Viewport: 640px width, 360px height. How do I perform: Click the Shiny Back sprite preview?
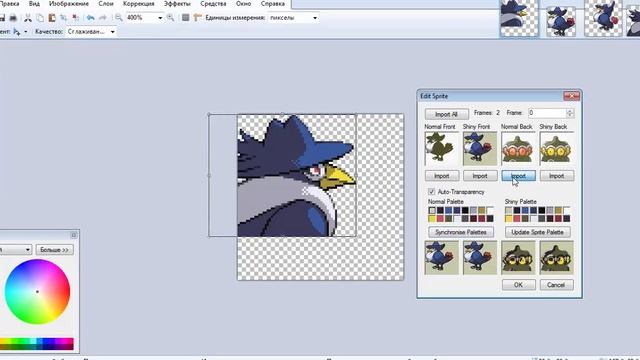click(556, 149)
